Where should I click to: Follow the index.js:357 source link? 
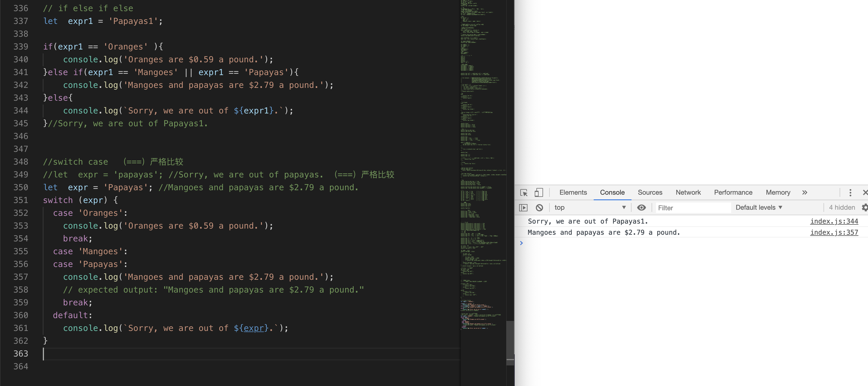click(834, 232)
